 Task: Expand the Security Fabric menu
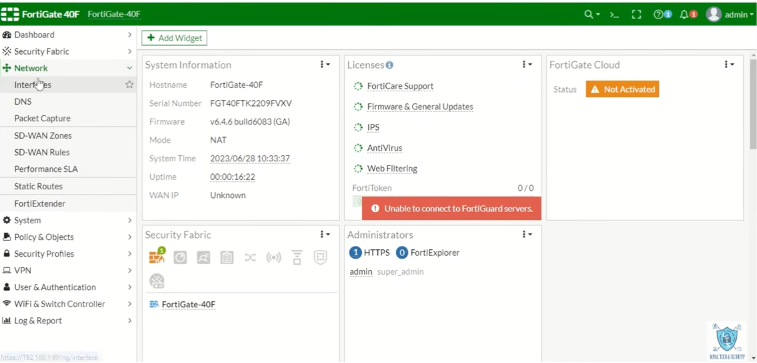click(68, 52)
